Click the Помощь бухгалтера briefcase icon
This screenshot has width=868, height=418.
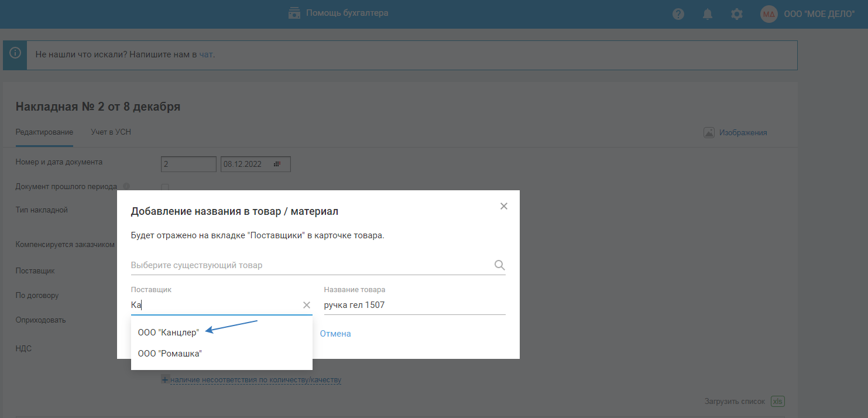[x=294, y=13]
